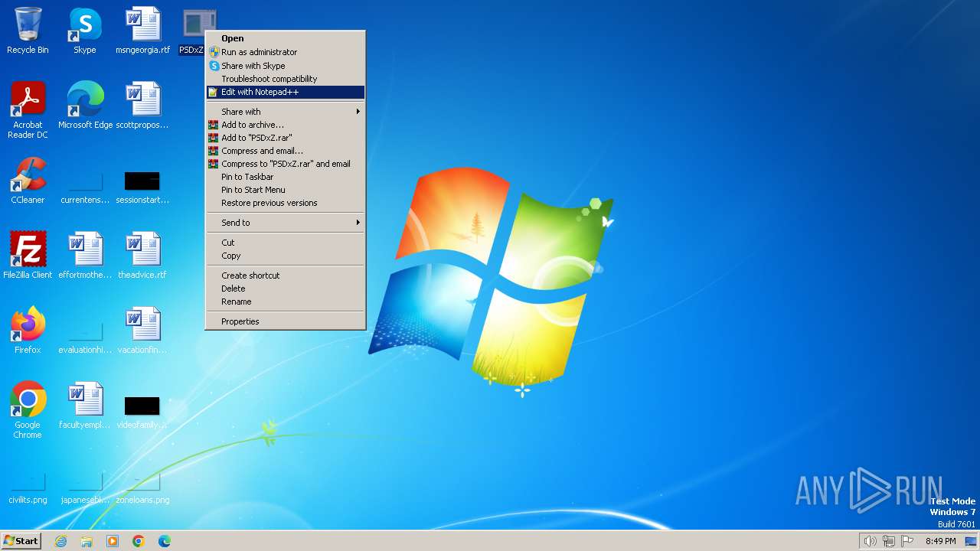The width and height of the screenshot is (980, 551).
Task: Select the Skype desktop shortcut
Action: pos(84,31)
